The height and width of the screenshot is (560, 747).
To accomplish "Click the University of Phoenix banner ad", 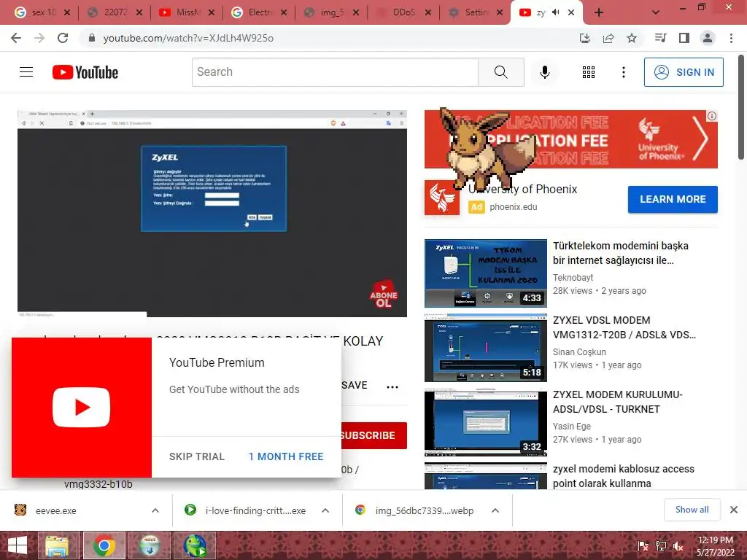I will tap(570, 139).
